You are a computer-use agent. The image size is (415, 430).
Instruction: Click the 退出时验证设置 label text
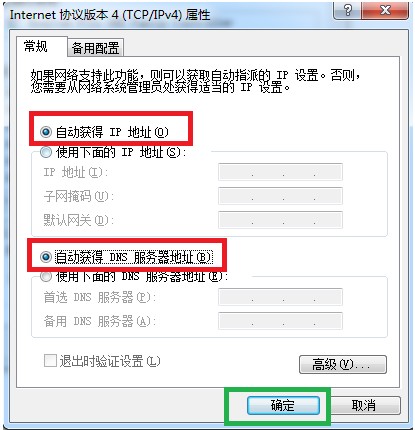pyautogui.click(x=110, y=361)
